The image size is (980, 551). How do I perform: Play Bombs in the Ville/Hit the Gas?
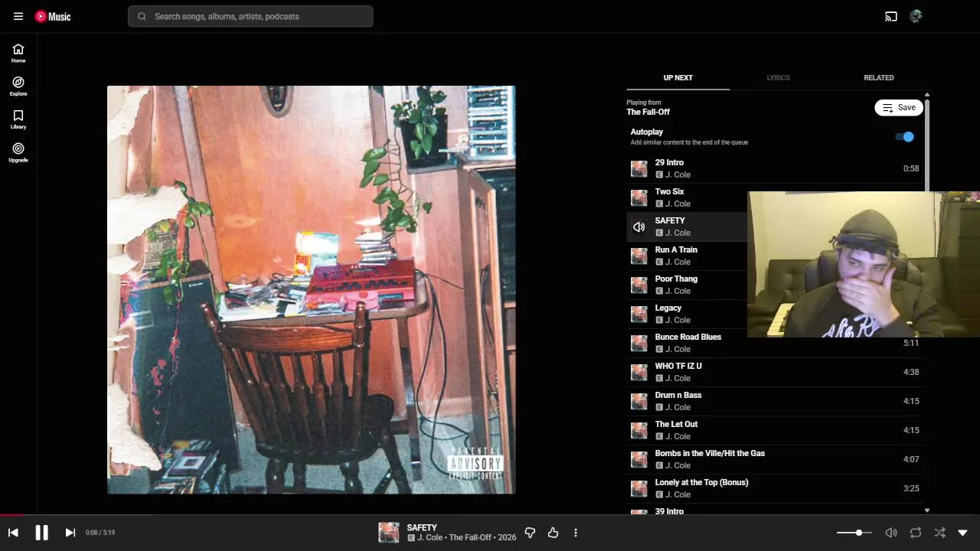pyautogui.click(x=775, y=459)
